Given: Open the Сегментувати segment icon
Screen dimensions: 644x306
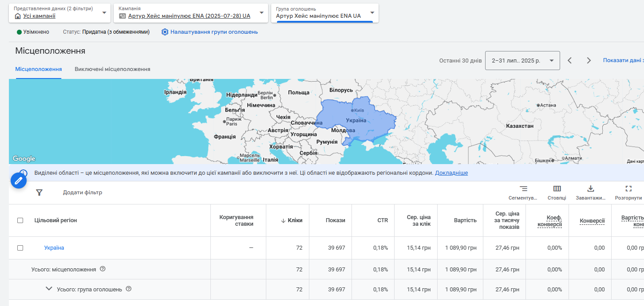Looking at the screenshot, I should 523,189.
